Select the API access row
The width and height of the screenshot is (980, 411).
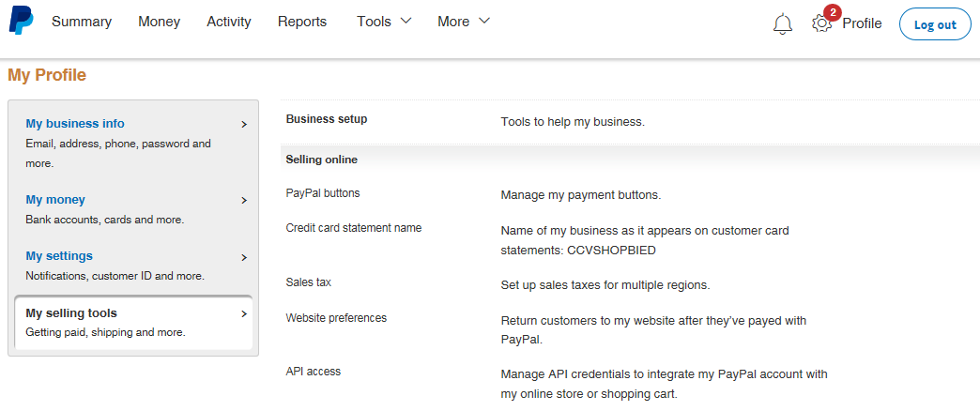[314, 372]
